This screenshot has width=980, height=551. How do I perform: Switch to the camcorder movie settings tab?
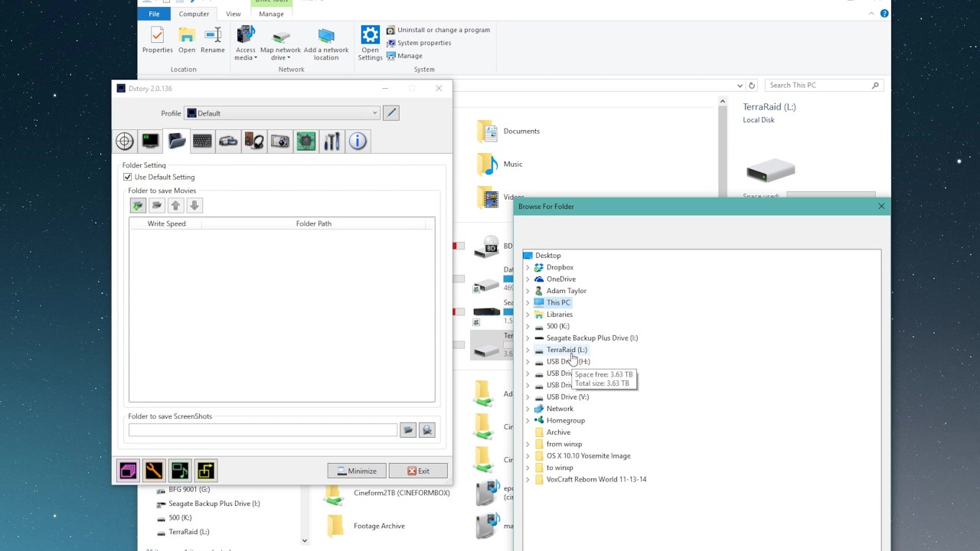pos(228,141)
